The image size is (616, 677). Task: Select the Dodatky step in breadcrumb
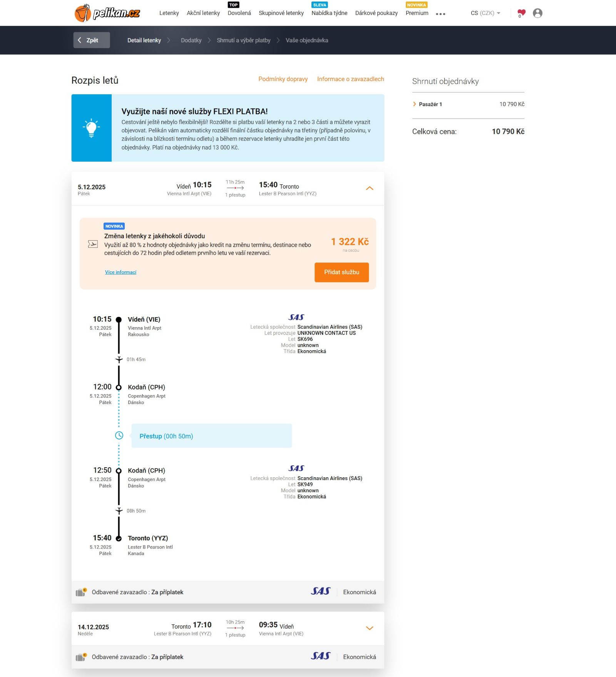(191, 40)
